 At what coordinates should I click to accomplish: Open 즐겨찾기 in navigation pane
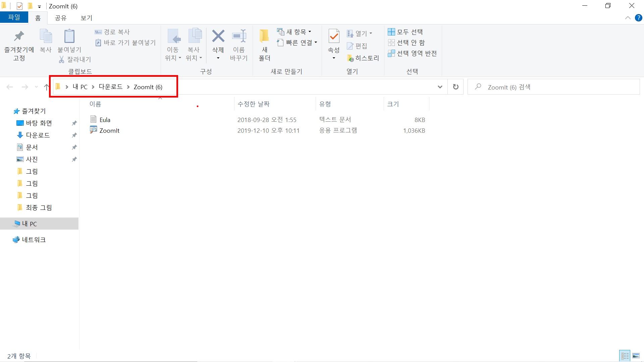point(34,111)
